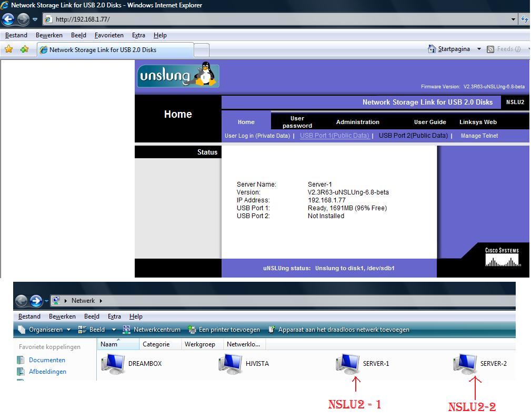Open the Beeld menu in Internet Explorer
The image size is (531, 420).
(x=78, y=35)
